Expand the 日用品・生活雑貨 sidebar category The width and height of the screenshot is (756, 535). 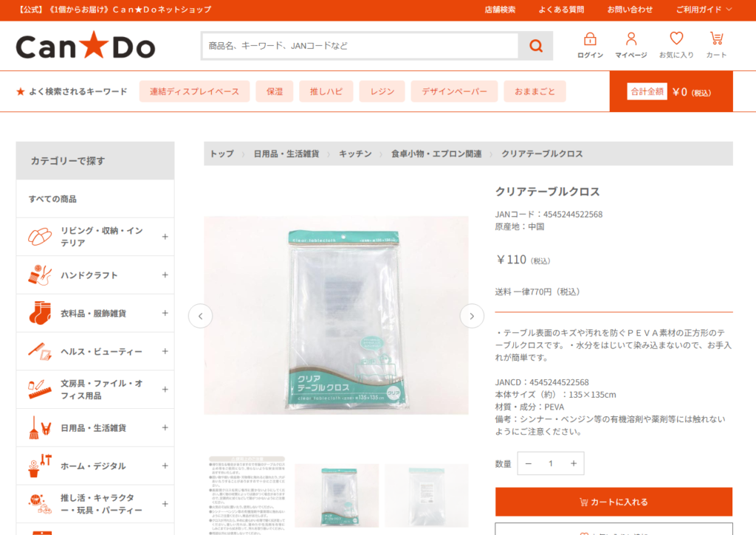click(165, 427)
